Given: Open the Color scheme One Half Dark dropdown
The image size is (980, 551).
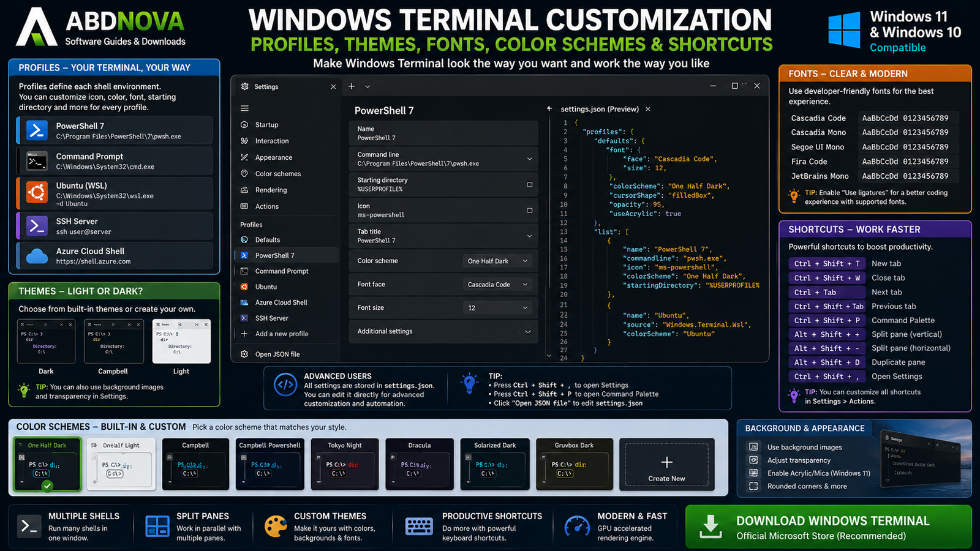Looking at the screenshot, I should point(497,261).
